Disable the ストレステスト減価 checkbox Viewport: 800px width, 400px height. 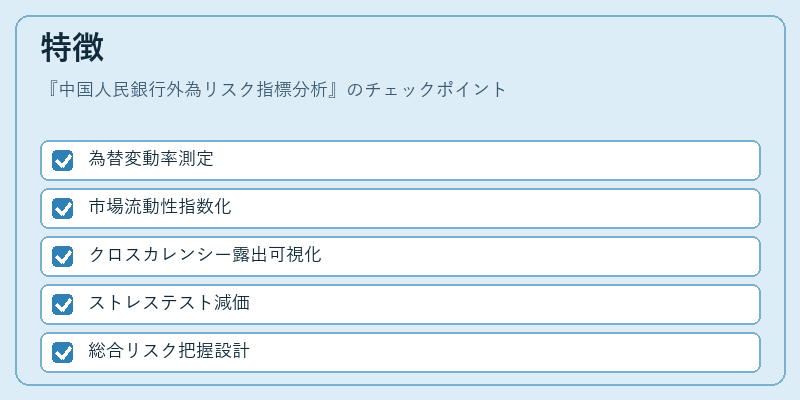point(62,304)
